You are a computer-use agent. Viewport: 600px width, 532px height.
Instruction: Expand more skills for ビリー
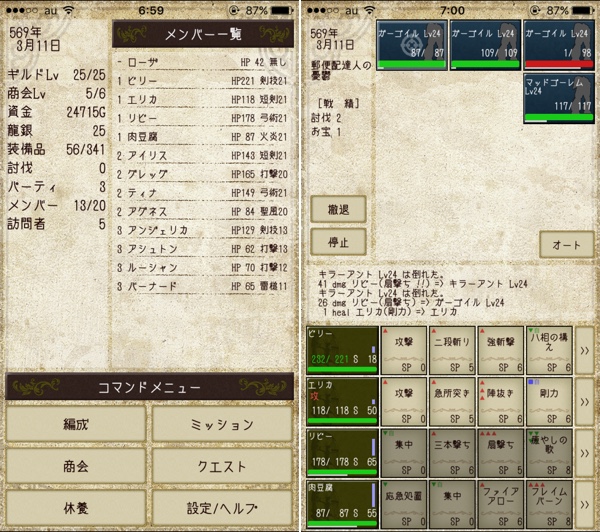pos(585,350)
